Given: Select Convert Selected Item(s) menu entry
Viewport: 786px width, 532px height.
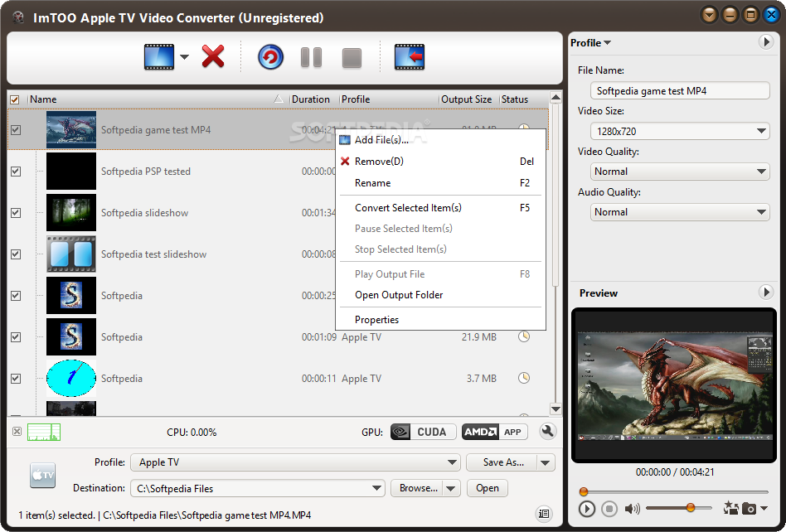Looking at the screenshot, I should [440, 207].
